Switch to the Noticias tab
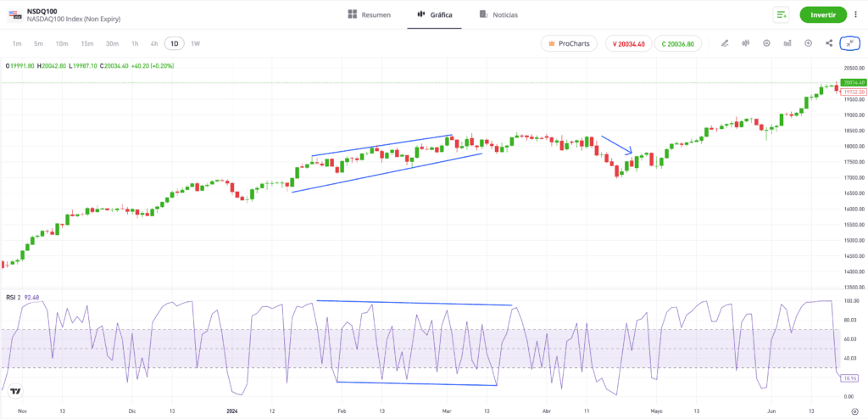868x419 pixels. (x=498, y=15)
